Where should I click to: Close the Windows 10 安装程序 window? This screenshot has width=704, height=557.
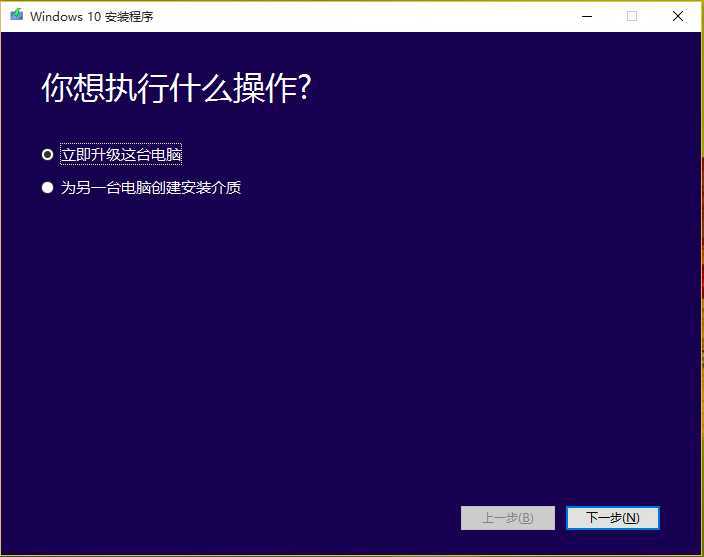pyautogui.click(x=678, y=17)
